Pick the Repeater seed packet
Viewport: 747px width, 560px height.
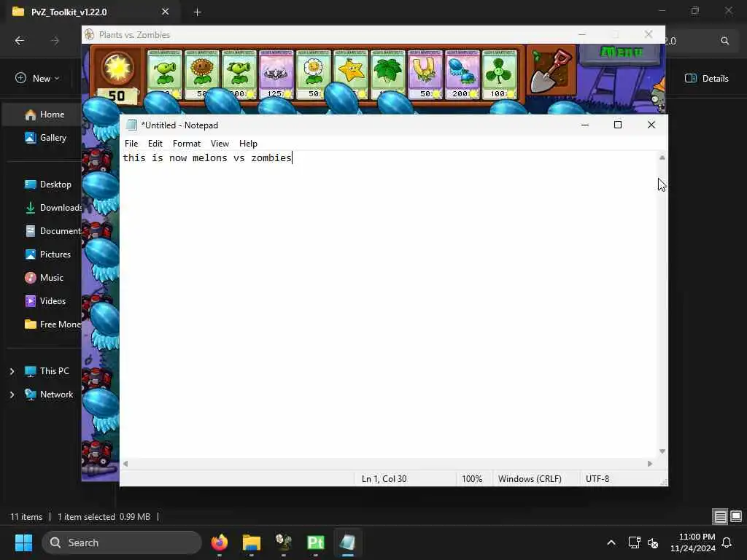[x=239, y=74]
